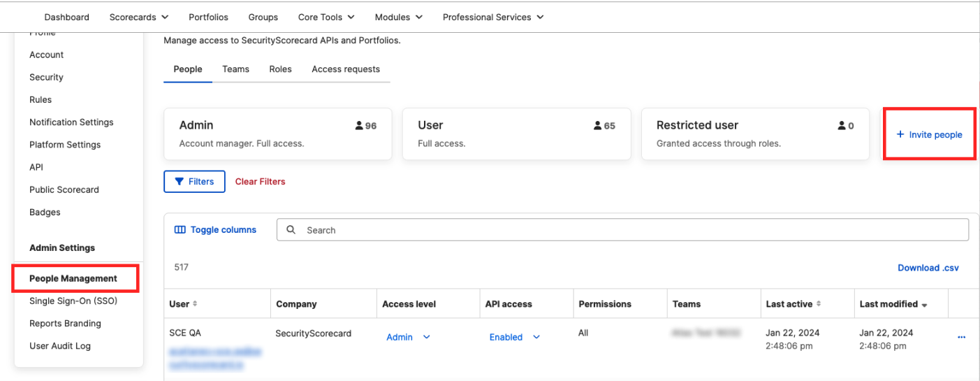Click the plus icon beside Invite people
The image size is (980, 381).
[900, 135]
